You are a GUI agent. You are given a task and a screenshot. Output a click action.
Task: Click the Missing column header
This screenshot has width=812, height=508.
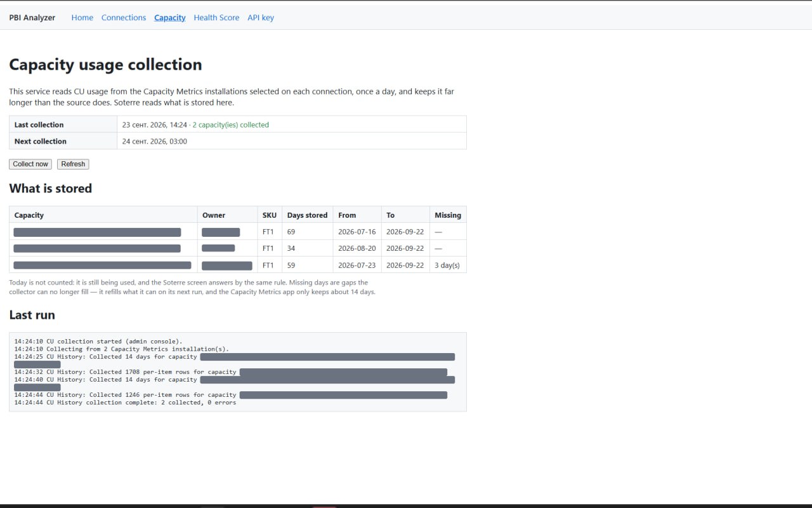pyautogui.click(x=448, y=215)
